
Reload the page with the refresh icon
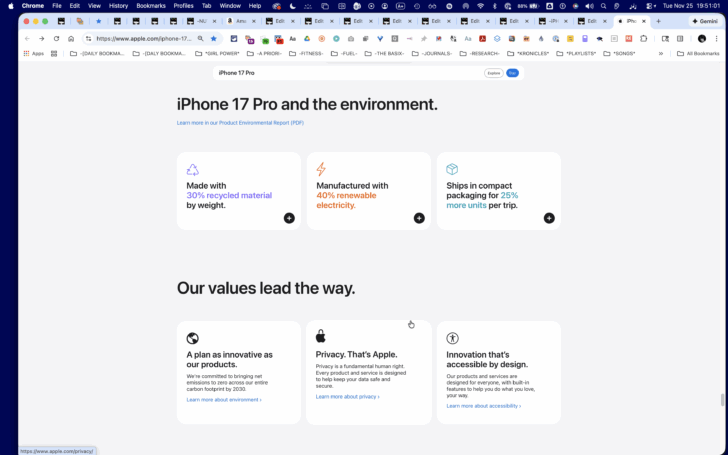[x=56, y=39]
